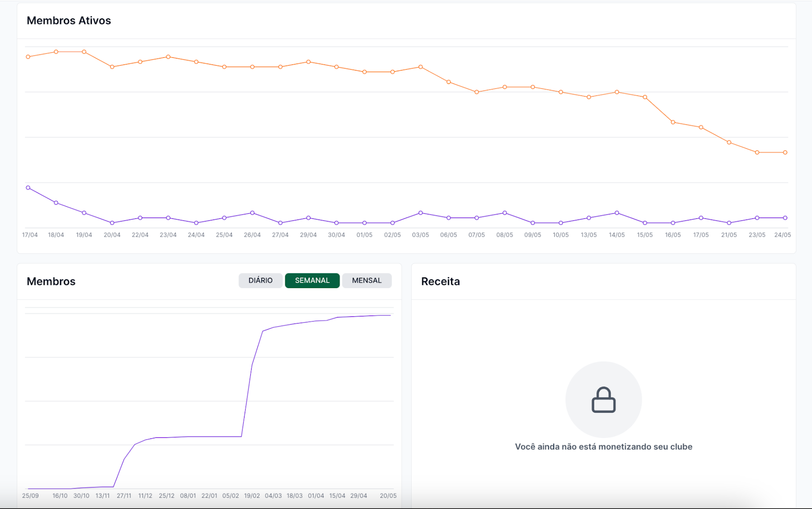Select the SEMANAL tab

tap(312, 280)
